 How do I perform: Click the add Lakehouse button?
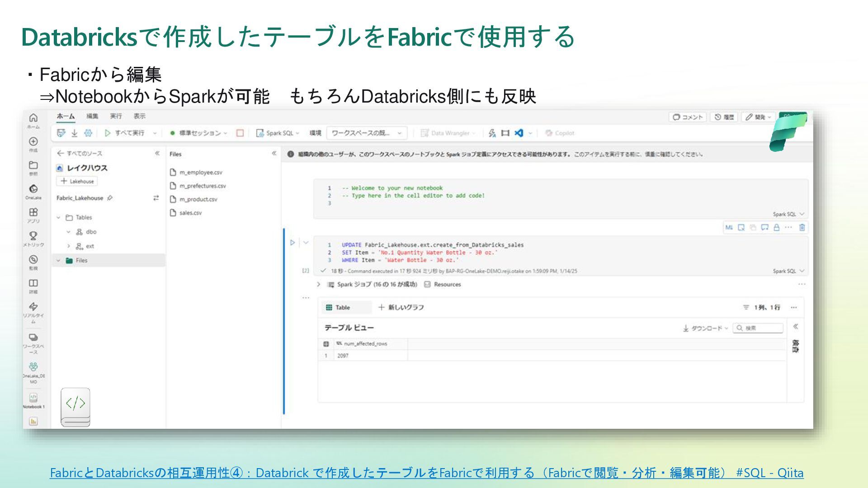(x=77, y=181)
